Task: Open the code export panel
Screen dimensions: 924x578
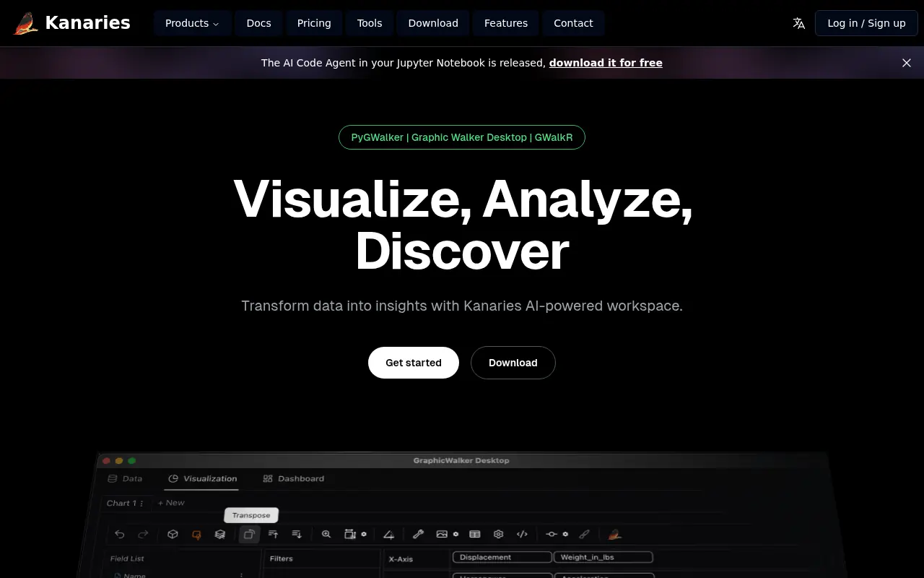Action: point(523,534)
